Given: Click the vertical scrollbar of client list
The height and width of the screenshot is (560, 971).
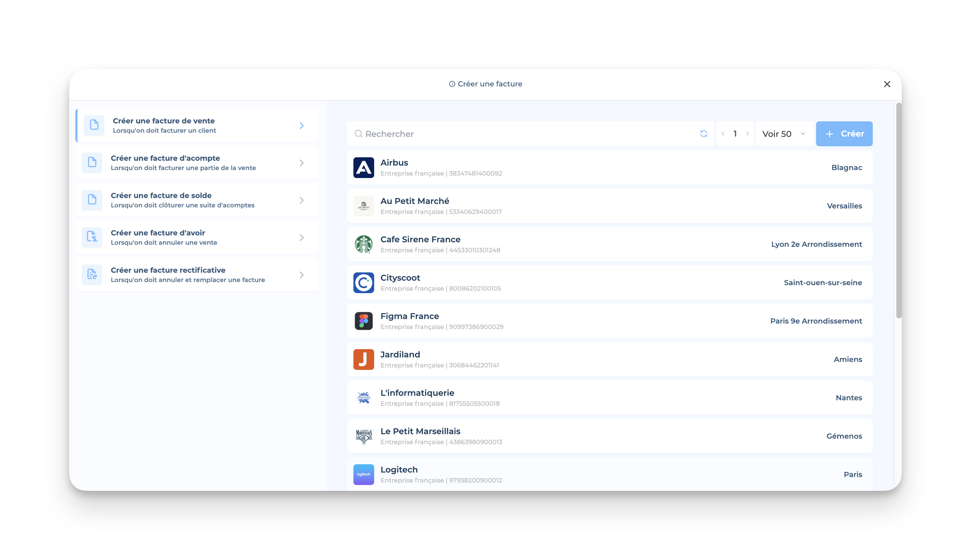Looking at the screenshot, I should (x=899, y=211).
